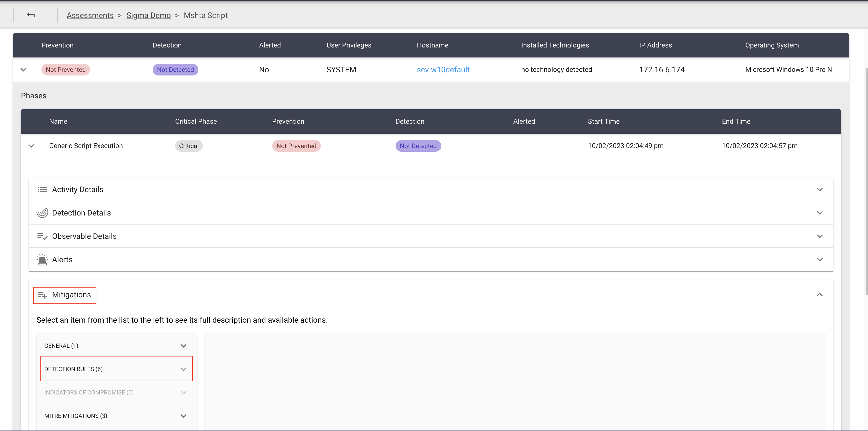
Task: Expand MITRE MITIGATIONS (3) category
Action: (x=183, y=416)
